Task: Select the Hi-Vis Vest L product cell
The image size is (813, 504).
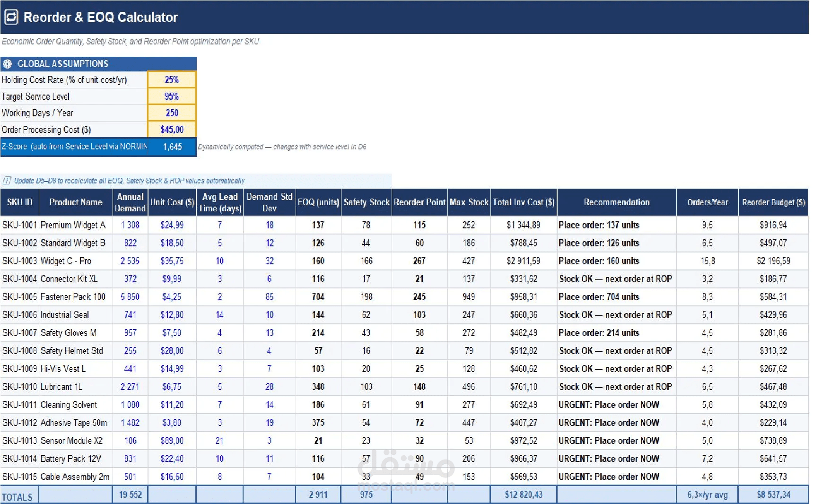Action: click(x=76, y=369)
